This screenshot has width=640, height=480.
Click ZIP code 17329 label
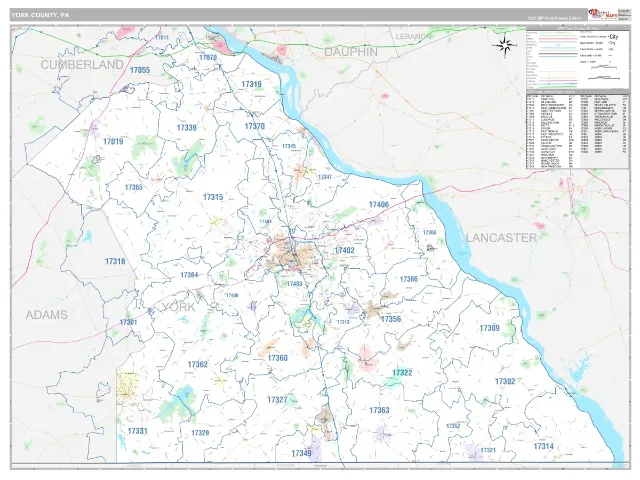[x=200, y=433]
